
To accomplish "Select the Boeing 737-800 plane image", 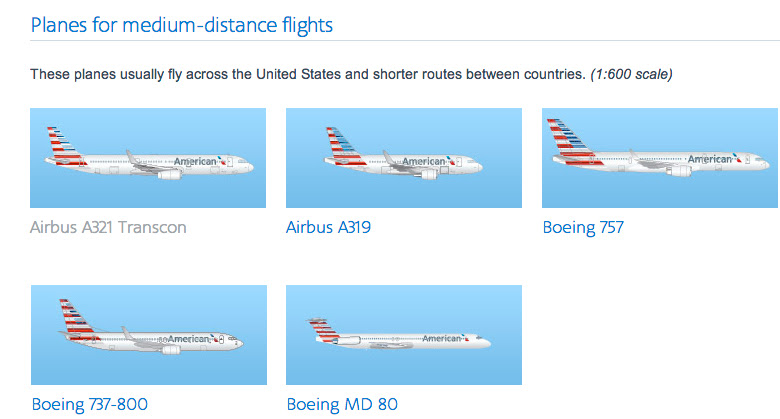I will 149,335.
